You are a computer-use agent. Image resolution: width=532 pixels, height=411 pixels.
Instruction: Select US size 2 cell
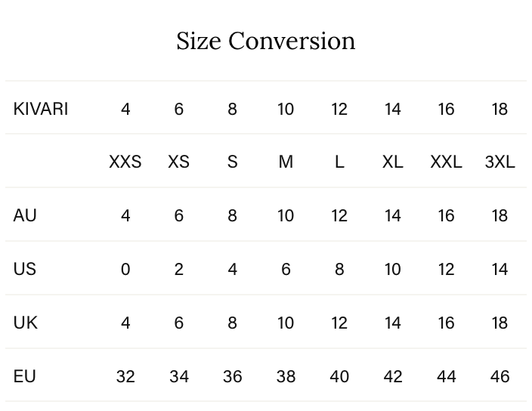tap(179, 269)
